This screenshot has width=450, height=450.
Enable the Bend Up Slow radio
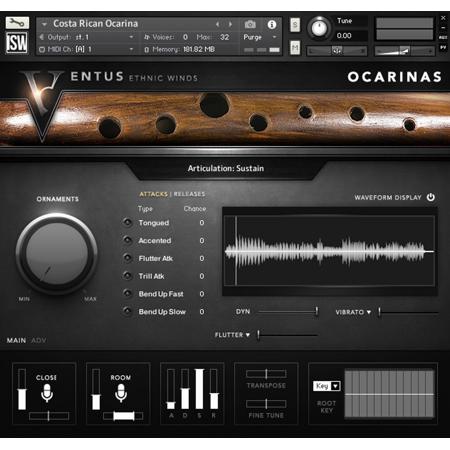(x=127, y=311)
